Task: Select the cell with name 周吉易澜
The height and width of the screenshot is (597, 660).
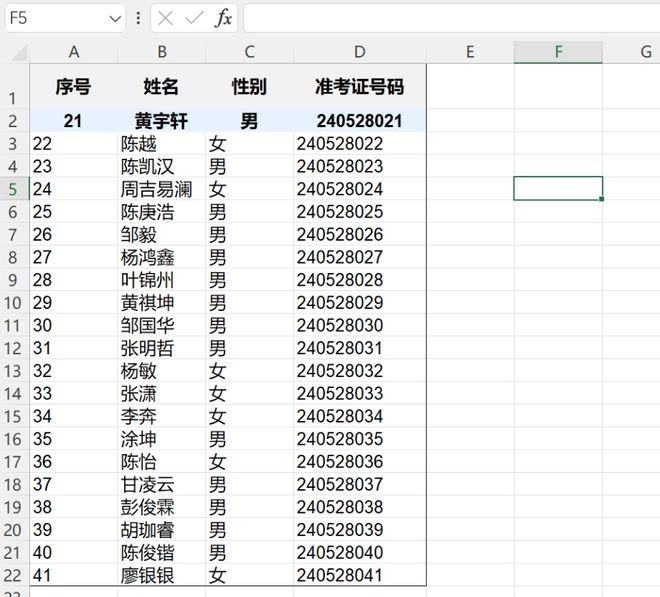Action: tap(162, 189)
